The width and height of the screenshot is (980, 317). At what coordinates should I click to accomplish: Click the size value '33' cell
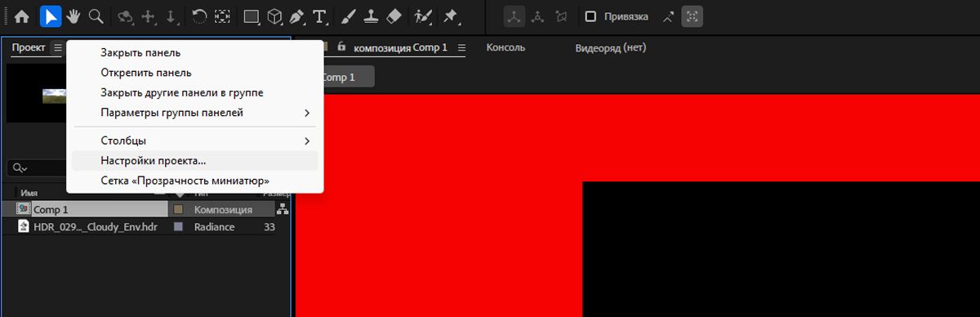click(269, 227)
